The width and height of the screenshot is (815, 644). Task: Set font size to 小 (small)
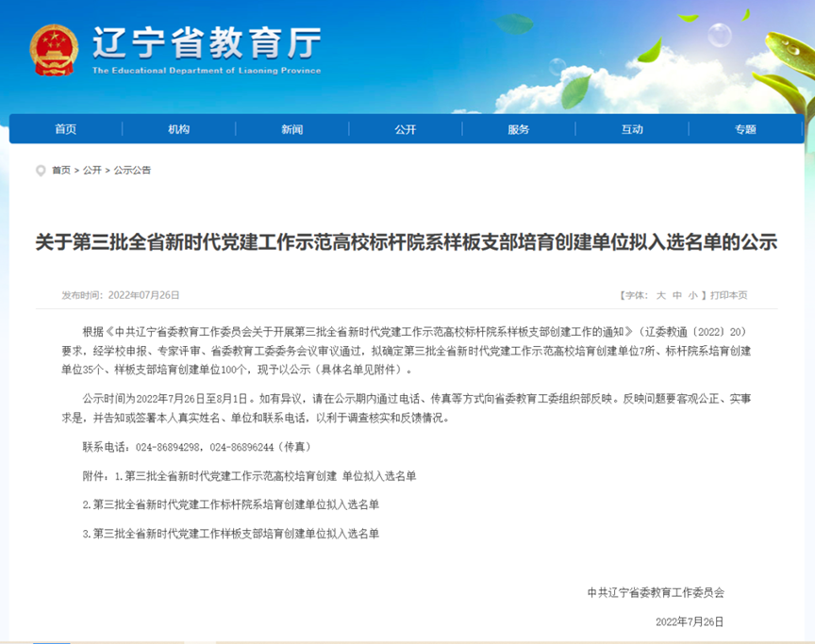[692, 295]
